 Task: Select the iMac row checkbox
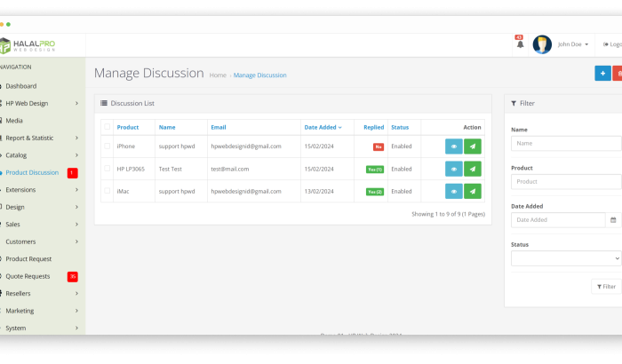coord(107,191)
